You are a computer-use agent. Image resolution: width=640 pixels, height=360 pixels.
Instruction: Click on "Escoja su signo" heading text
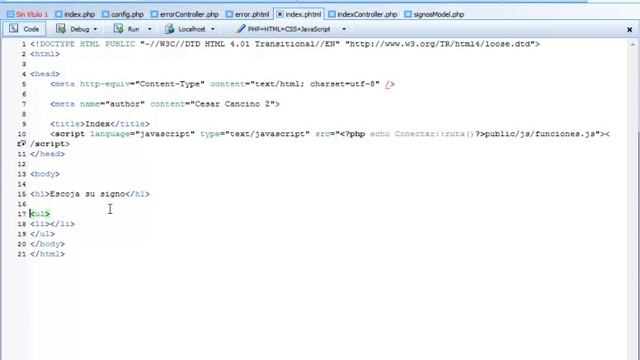[x=87, y=194]
